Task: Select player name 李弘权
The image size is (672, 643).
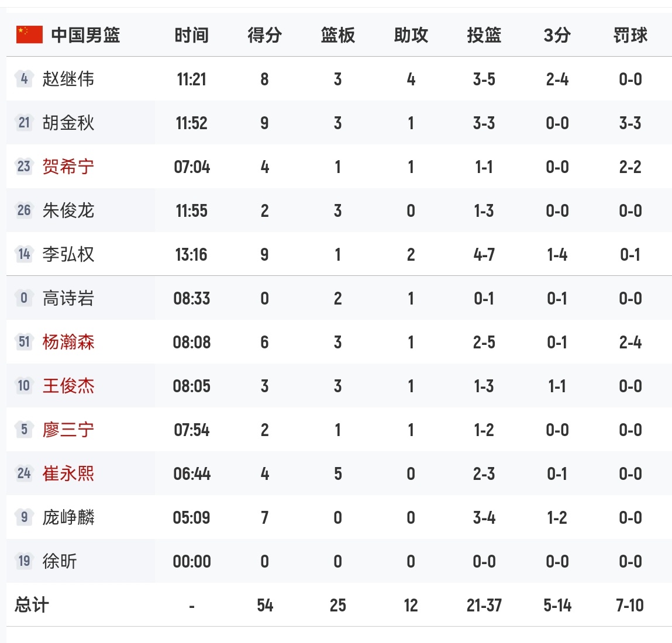Action: (x=68, y=254)
